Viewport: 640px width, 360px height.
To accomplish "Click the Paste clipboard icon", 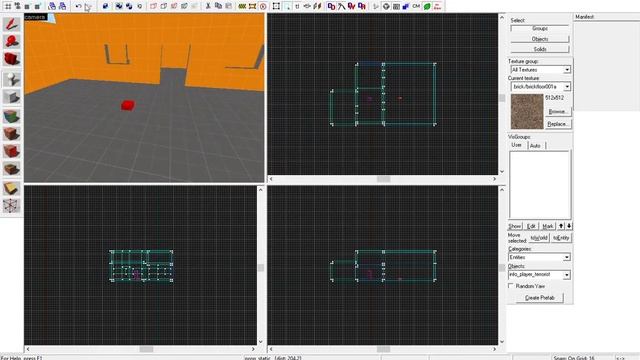I will [229, 6].
